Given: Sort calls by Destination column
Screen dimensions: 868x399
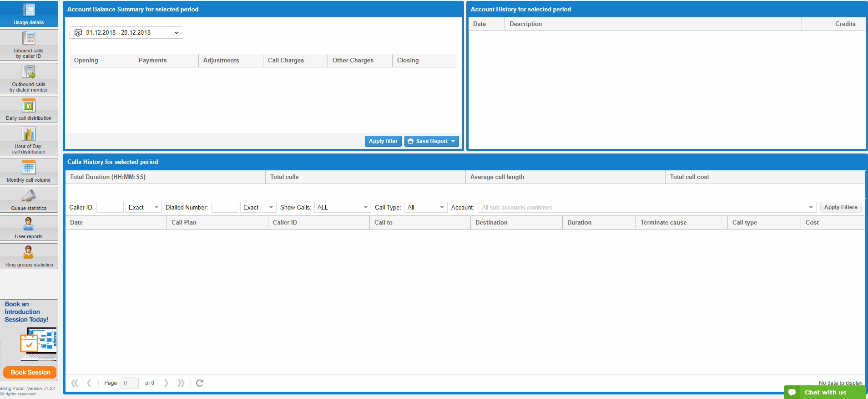Looking at the screenshot, I should pos(517,223).
